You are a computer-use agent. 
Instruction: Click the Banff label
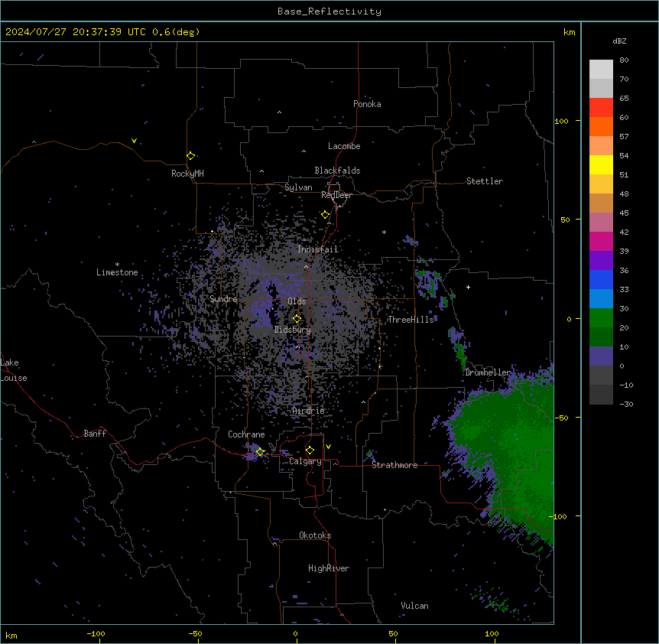95,434
